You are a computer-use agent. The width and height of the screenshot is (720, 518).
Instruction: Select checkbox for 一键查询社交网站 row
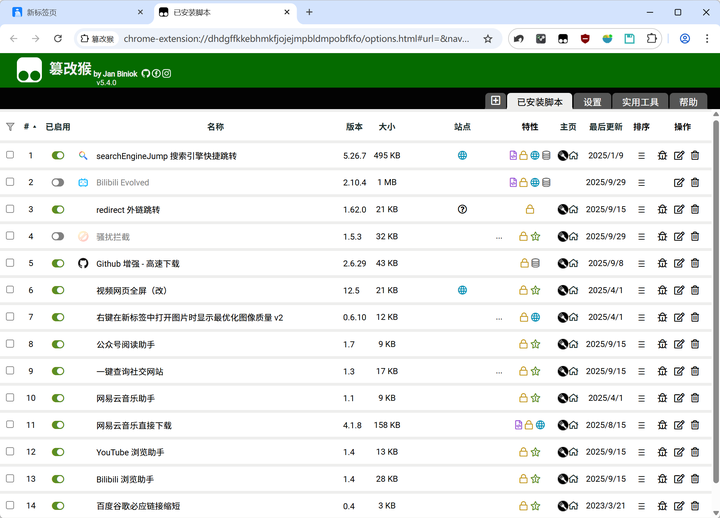click(x=10, y=371)
